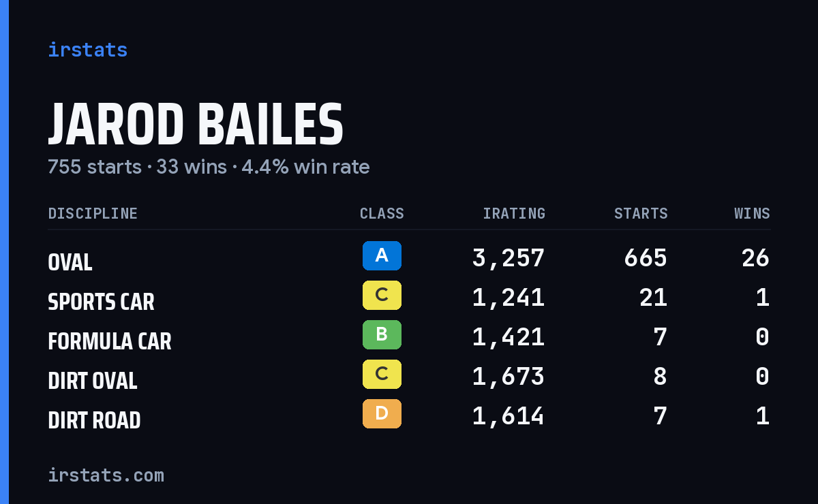Click the orange D class badge for Dirt Road
Viewport: 818px width, 504px height.
tap(382, 414)
